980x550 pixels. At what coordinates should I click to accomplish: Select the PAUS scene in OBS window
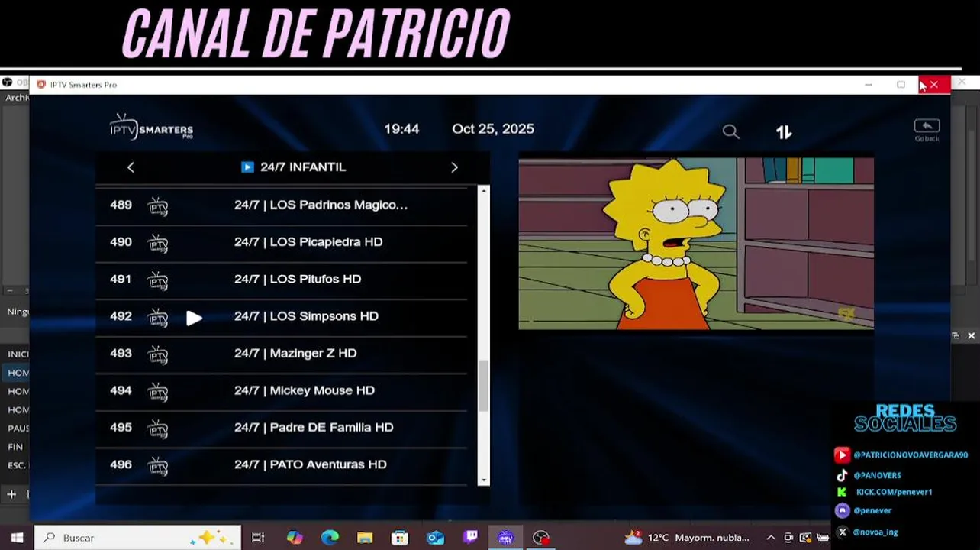click(18, 429)
